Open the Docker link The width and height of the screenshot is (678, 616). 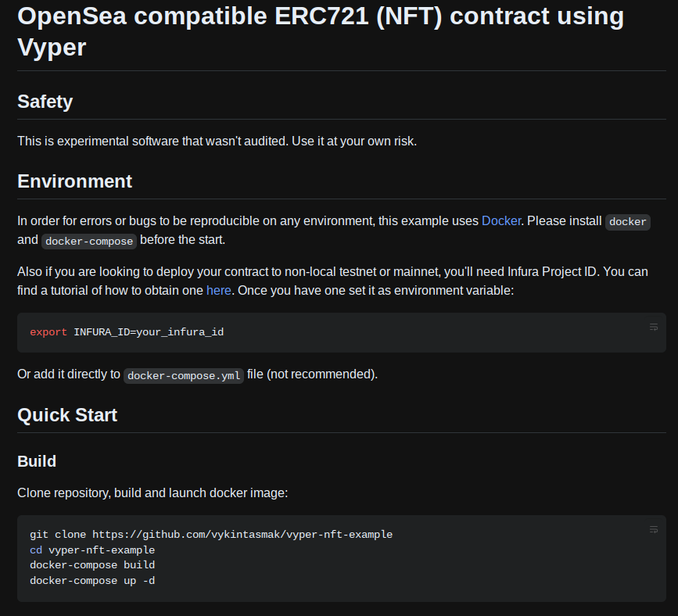coord(501,221)
